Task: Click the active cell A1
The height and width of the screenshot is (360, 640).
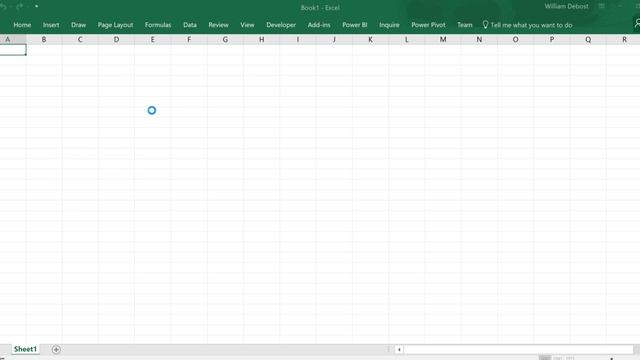Action: pos(13,50)
